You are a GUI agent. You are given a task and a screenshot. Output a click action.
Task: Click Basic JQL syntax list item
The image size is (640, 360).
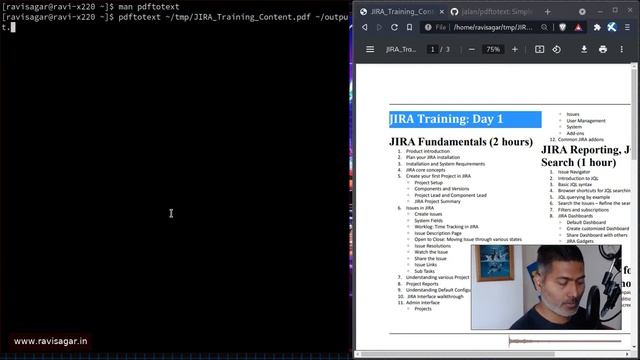[x=575, y=184]
